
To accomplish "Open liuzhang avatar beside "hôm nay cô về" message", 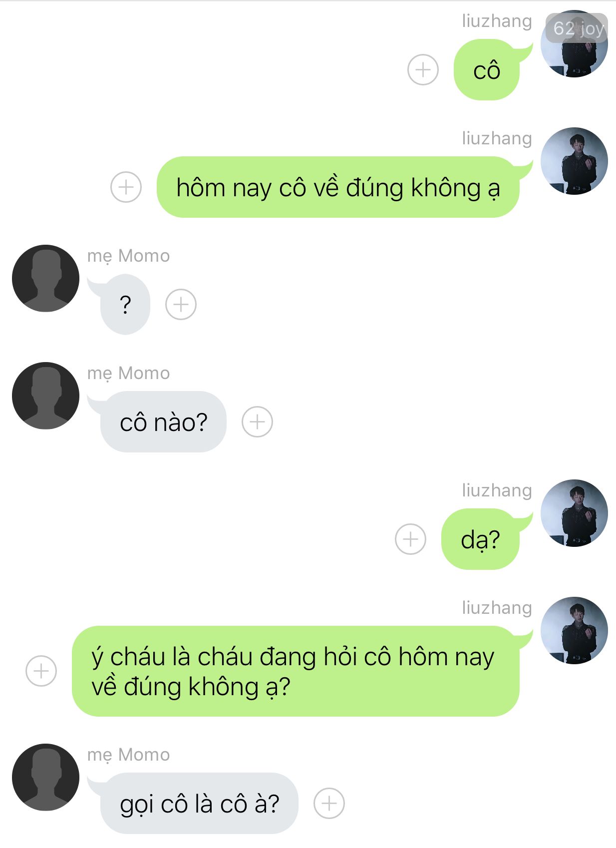I will tap(574, 161).
